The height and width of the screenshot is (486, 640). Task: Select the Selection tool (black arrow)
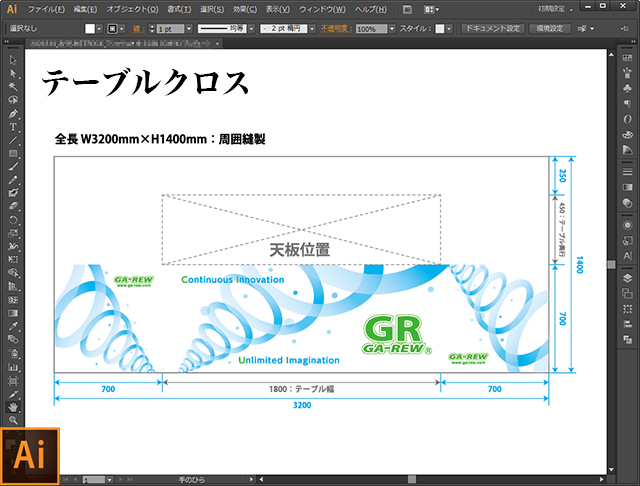point(13,60)
